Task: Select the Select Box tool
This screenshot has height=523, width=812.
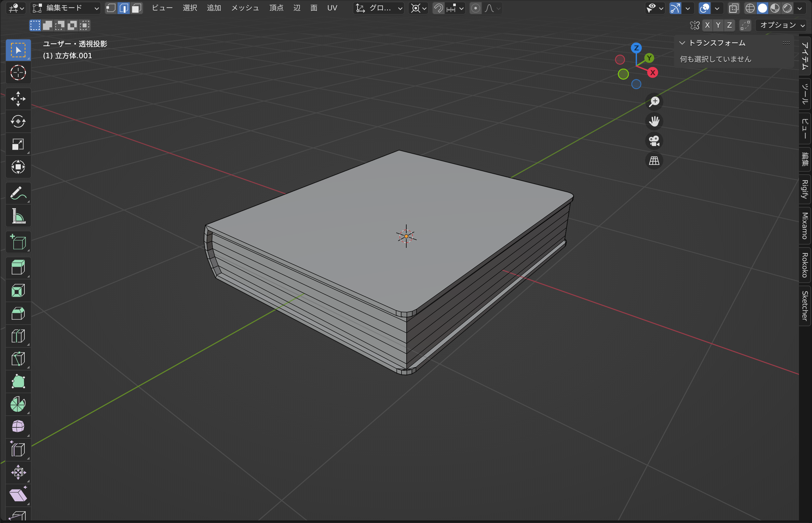Action: tap(18, 50)
